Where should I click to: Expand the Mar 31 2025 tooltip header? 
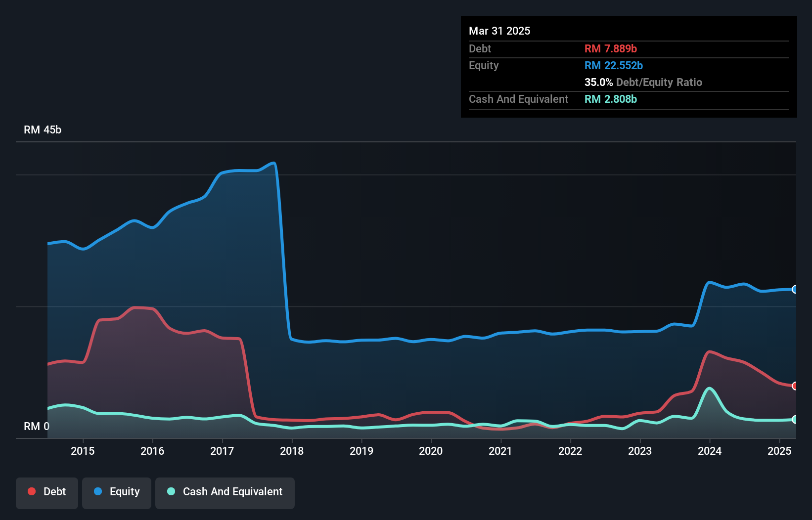[499, 31]
